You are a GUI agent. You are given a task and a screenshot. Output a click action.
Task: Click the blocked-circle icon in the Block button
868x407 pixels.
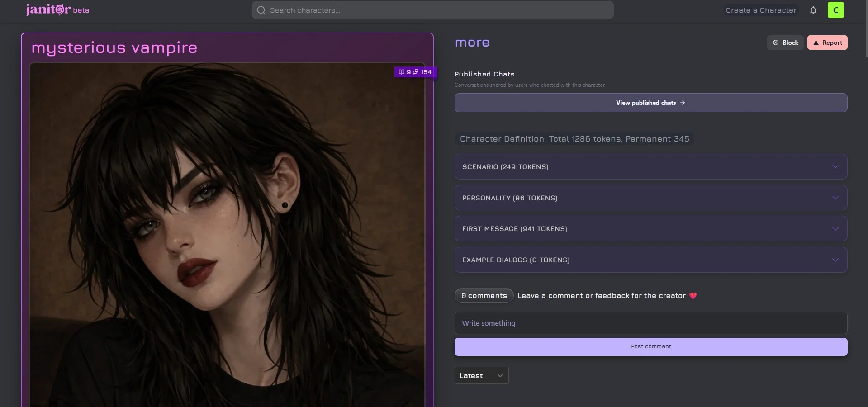click(x=775, y=42)
